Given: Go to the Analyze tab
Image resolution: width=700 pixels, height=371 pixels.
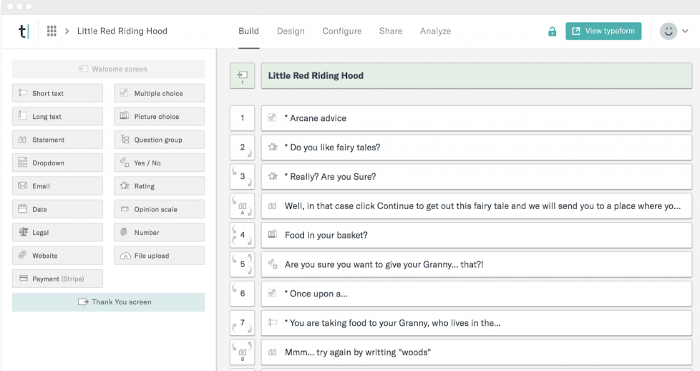Looking at the screenshot, I should tap(435, 31).
